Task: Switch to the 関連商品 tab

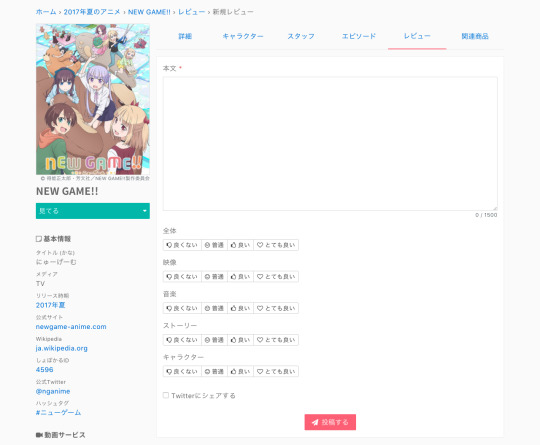Action: 475,36
